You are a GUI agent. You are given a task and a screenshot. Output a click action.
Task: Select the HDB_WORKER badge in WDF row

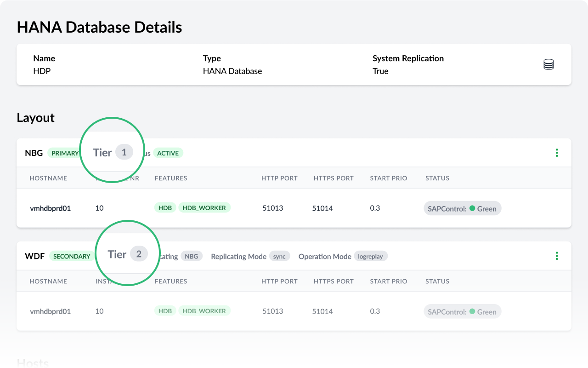point(204,310)
